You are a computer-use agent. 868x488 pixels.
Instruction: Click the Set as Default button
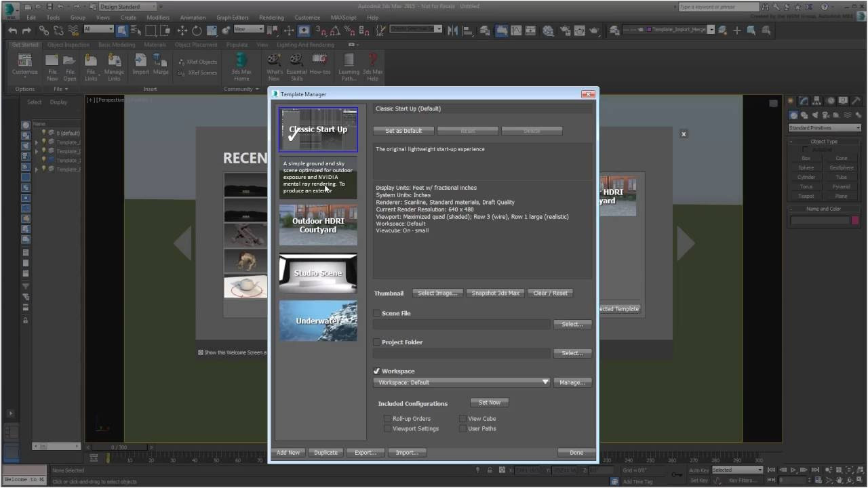[403, 131]
